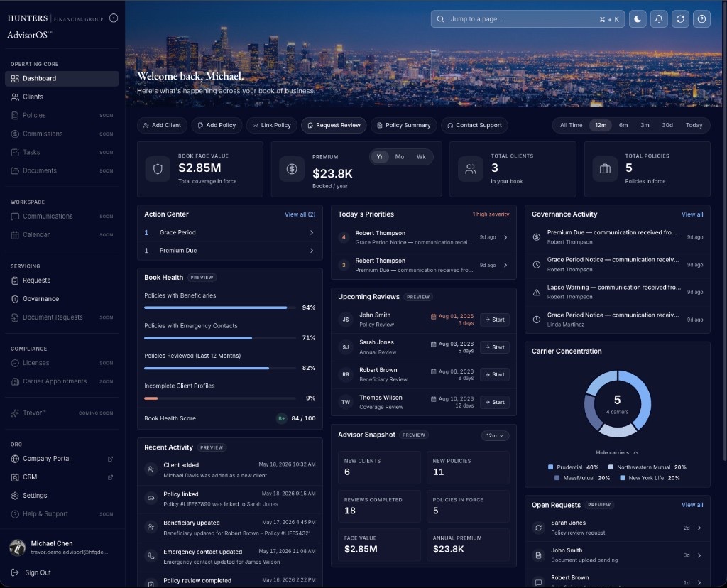
Task: Click View all in Governance Activity
Action: (x=692, y=214)
